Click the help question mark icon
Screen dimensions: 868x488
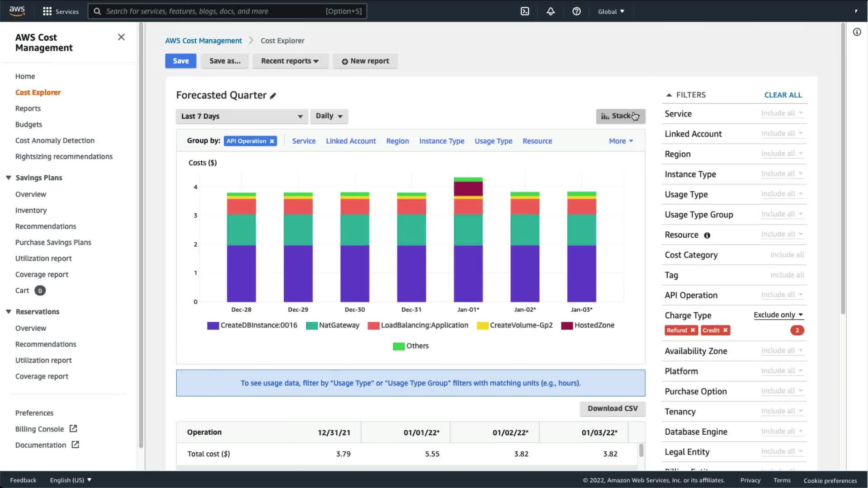(x=576, y=11)
